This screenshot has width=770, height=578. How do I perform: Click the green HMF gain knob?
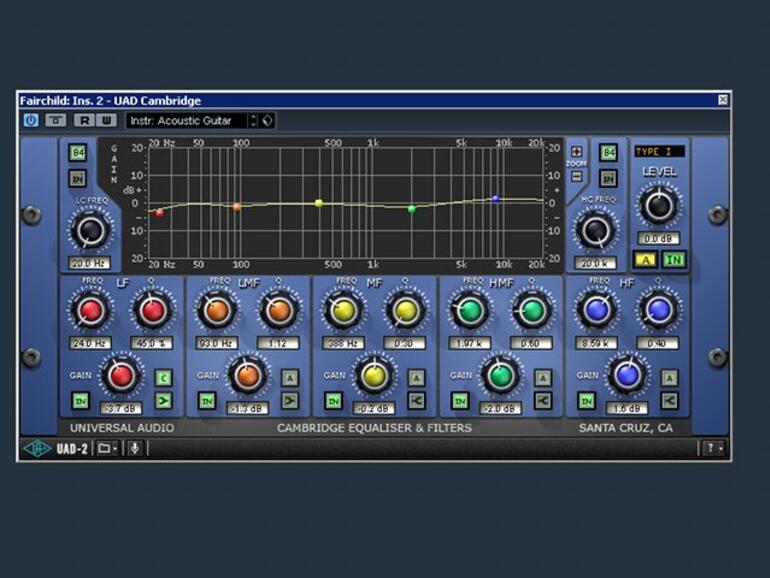(x=501, y=375)
